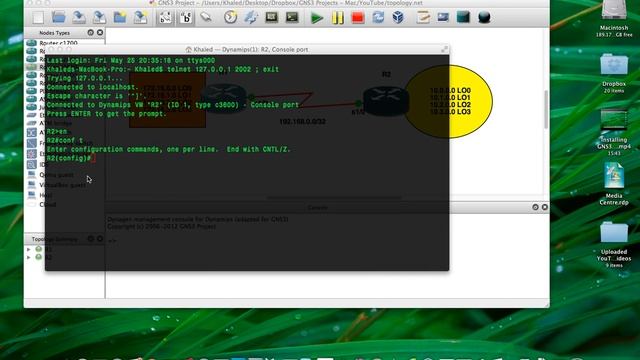Start all devices with green play button

point(317,18)
